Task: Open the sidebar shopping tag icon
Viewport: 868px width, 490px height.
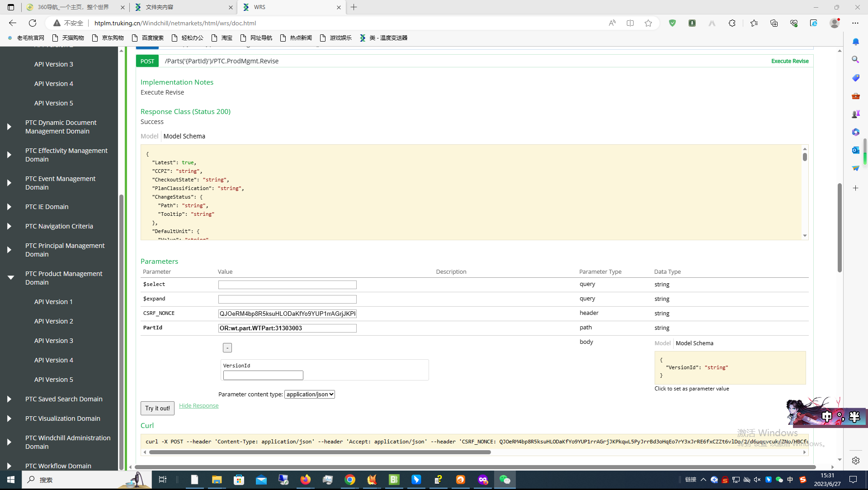Action: (x=856, y=78)
